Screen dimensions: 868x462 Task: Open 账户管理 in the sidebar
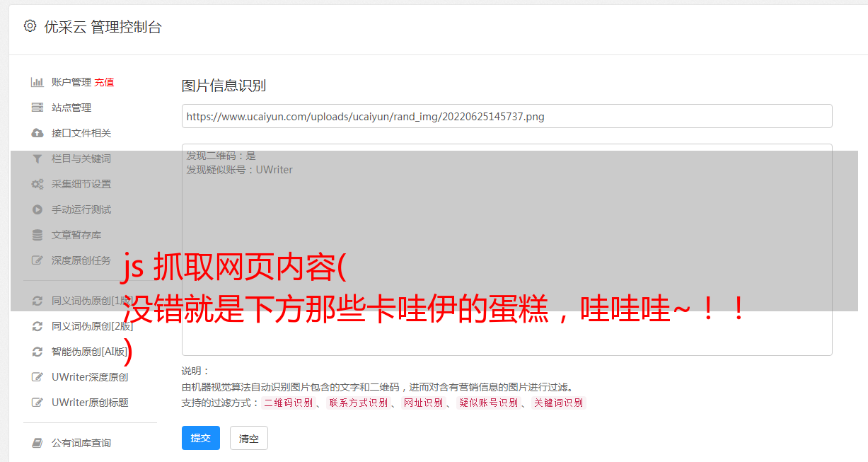pos(71,82)
